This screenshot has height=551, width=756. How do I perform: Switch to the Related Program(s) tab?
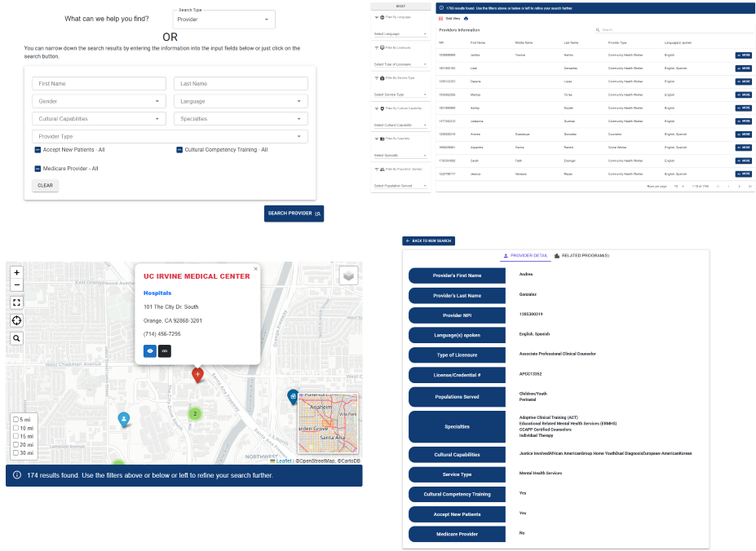(581, 256)
